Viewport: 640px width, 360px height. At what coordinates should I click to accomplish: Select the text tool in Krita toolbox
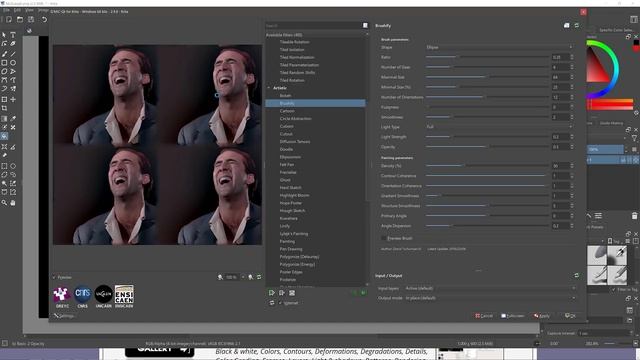[x=13, y=35]
